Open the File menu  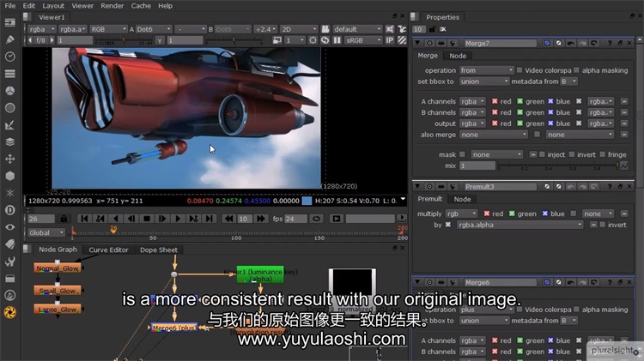coord(9,6)
